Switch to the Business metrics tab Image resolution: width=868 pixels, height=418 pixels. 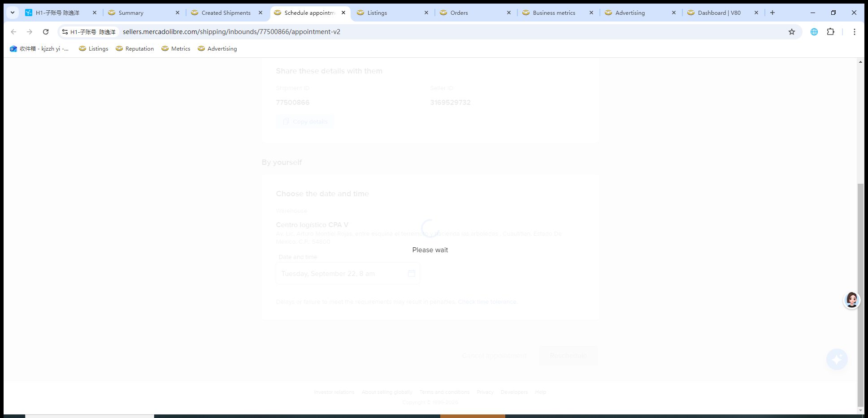click(x=556, y=13)
